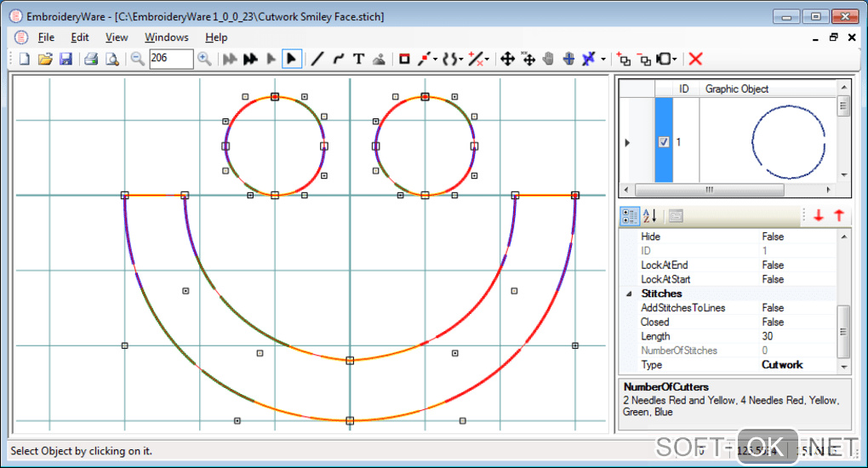Open the Windows menu
The image size is (868, 468).
click(167, 37)
